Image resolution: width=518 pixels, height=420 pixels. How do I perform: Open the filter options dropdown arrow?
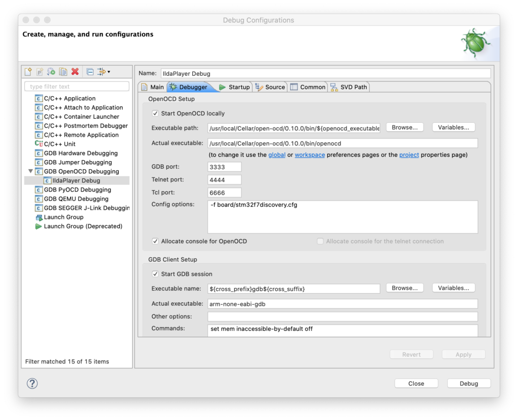[x=109, y=72]
